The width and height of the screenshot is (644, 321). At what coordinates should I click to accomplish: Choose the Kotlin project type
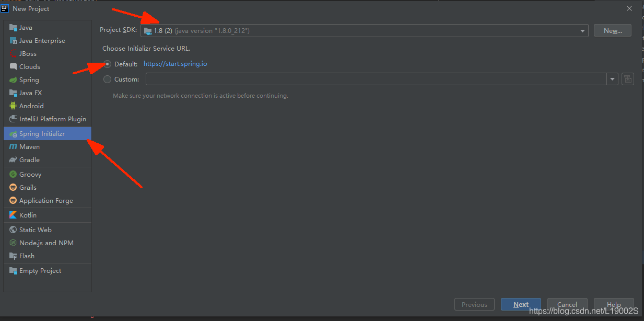[x=48, y=215]
